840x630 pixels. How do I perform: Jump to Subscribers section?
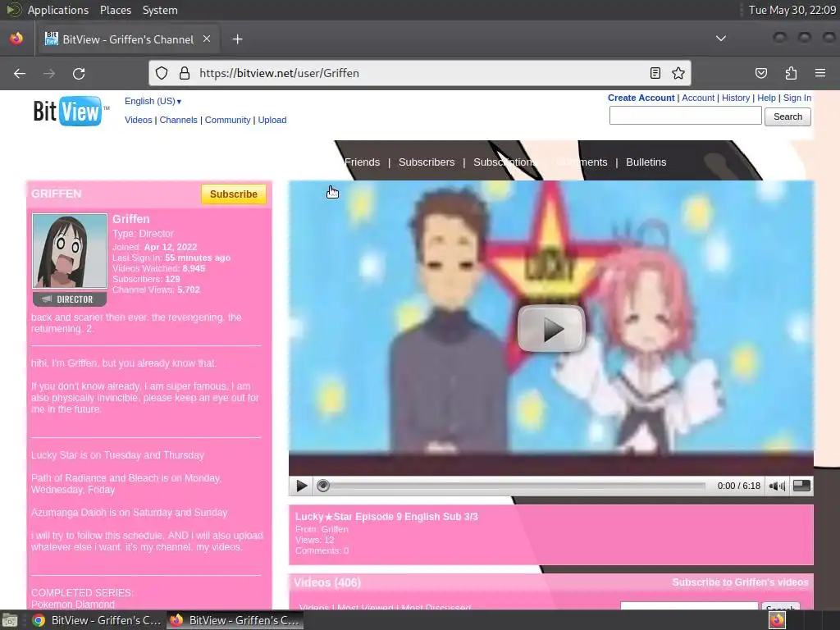pyautogui.click(x=427, y=162)
